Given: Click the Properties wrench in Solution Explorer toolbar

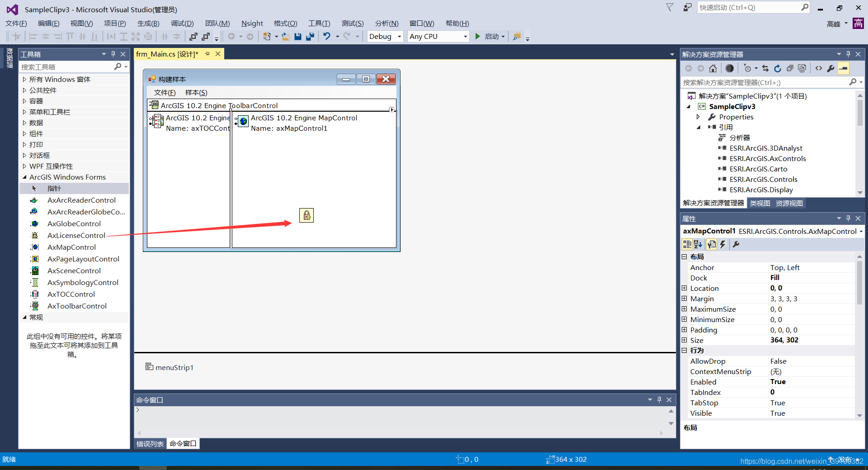Looking at the screenshot, I should [x=831, y=68].
